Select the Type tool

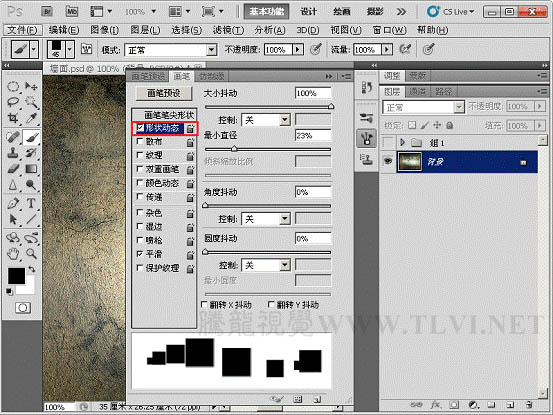pos(31,203)
